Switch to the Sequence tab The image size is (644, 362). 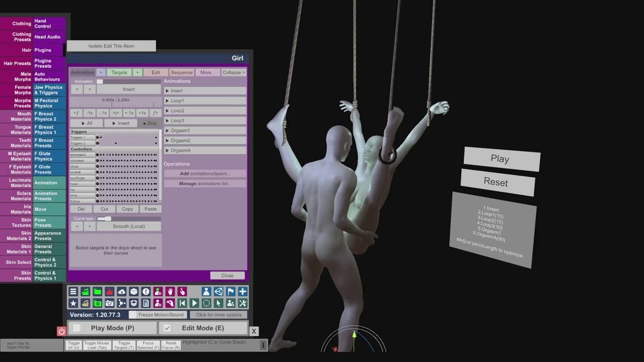click(x=181, y=72)
